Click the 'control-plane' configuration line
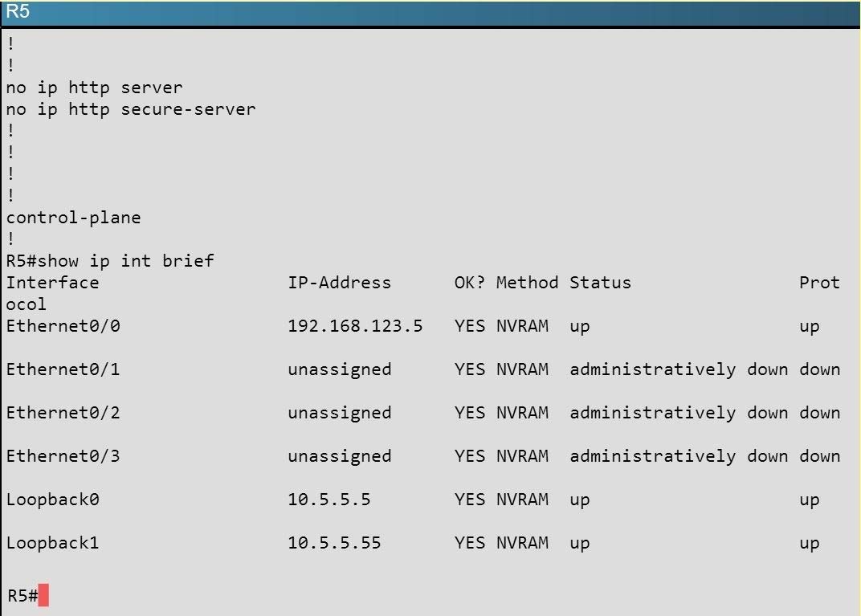The height and width of the screenshot is (616, 861). click(74, 218)
